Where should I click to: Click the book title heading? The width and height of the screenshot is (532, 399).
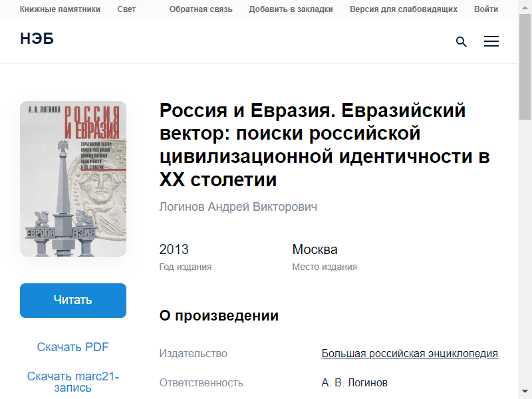(325, 145)
